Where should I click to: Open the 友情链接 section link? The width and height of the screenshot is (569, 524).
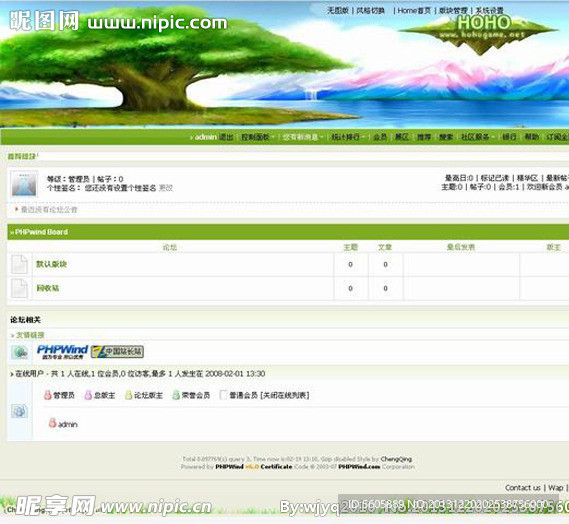[30, 335]
